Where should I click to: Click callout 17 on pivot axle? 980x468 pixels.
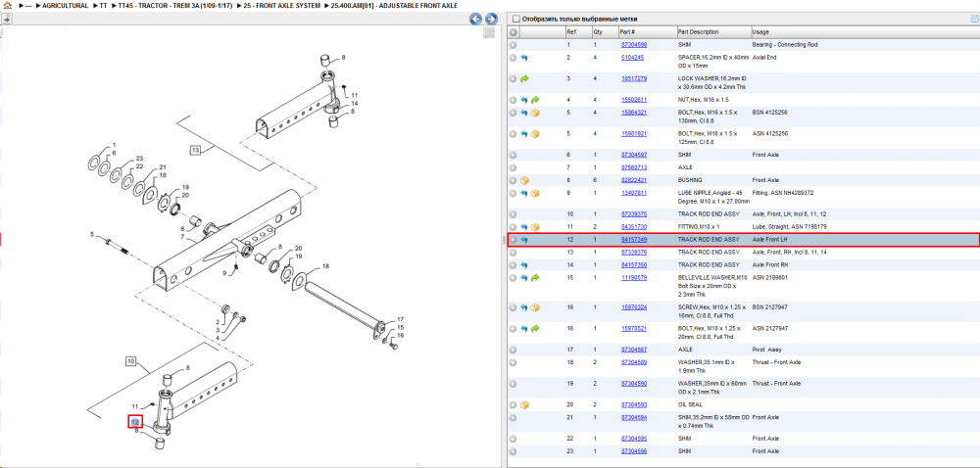point(401,319)
